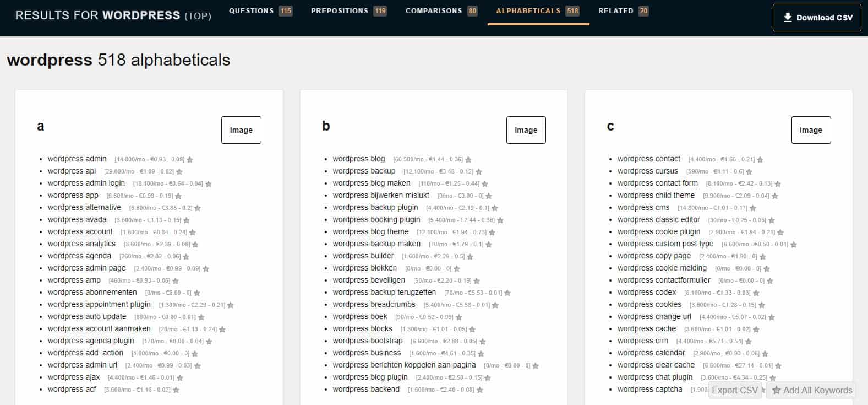
Task: Star the 'wordpress admin' keyword
Action: click(190, 160)
